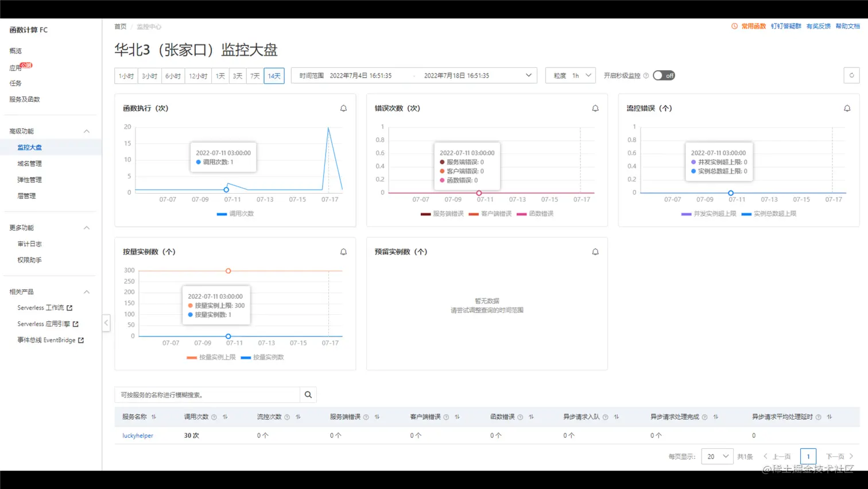This screenshot has width=868, height=489.
Task: Open the 钉钉答疑群 link
Action: 786,26
